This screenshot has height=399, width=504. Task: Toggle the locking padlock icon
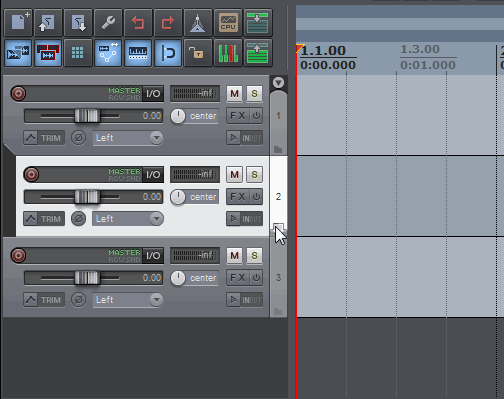(x=198, y=53)
